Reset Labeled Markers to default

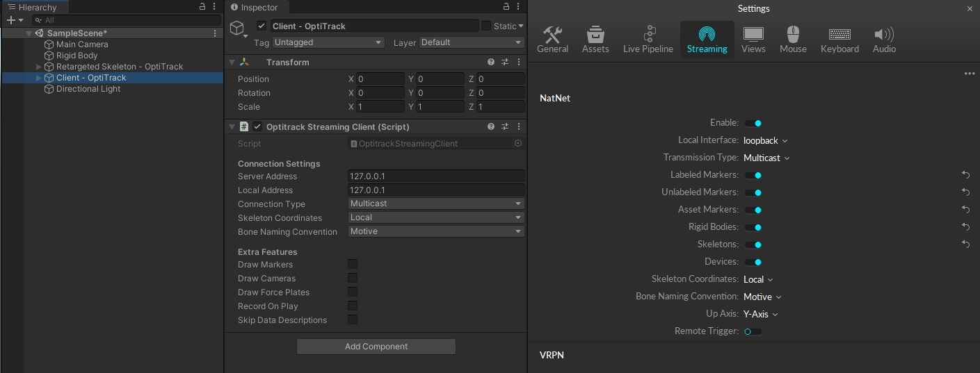point(965,175)
